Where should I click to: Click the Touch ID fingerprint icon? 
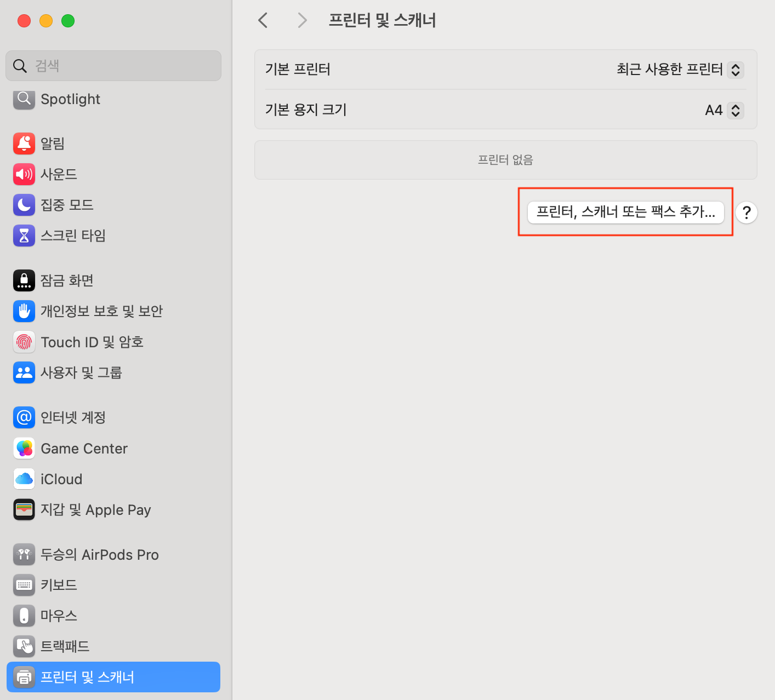pyautogui.click(x=24, y=342)
